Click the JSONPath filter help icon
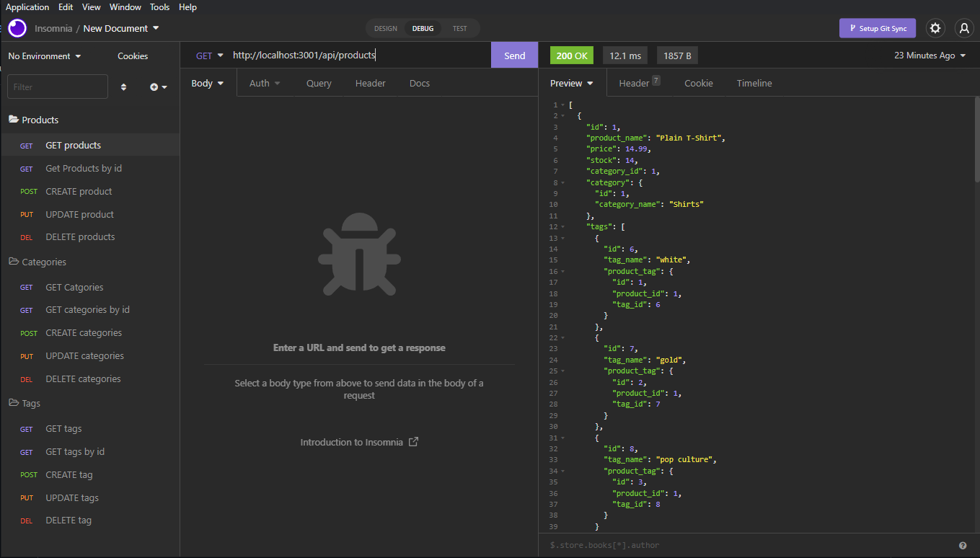The image size is (980, 558). click(x=964, y=545)
